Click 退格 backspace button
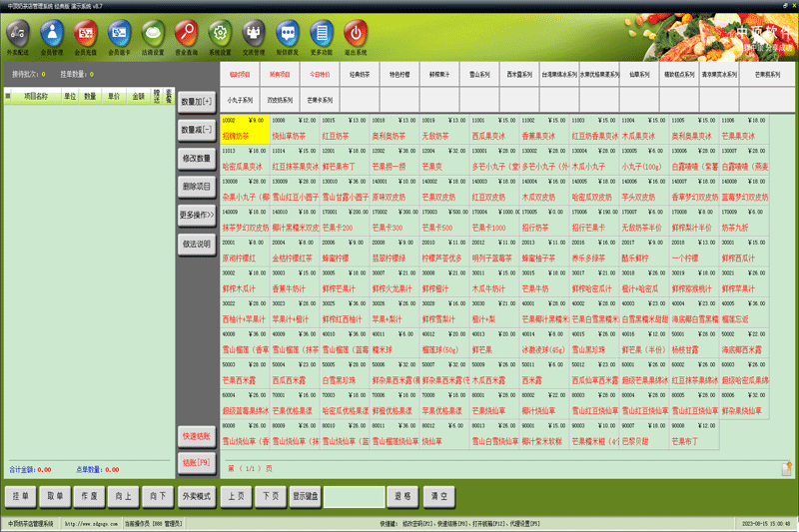799x532 pixels. (402, 496)
